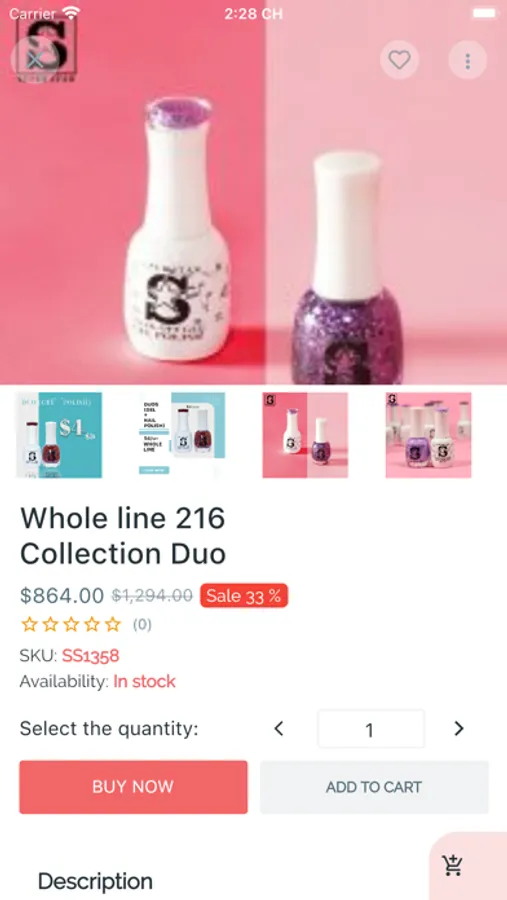Tap the heart wishlist icon
The width and height of the screenshot is (507, 900).
399,60
